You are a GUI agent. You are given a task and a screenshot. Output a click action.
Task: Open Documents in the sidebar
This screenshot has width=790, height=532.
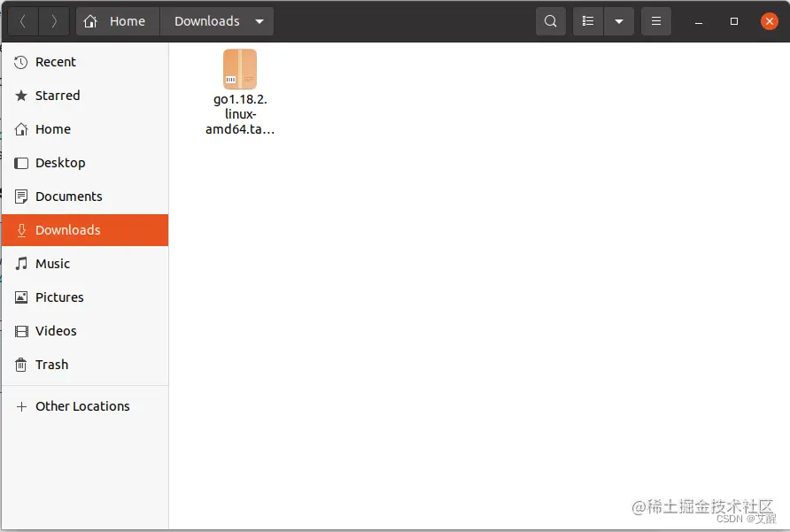(85, 197)
